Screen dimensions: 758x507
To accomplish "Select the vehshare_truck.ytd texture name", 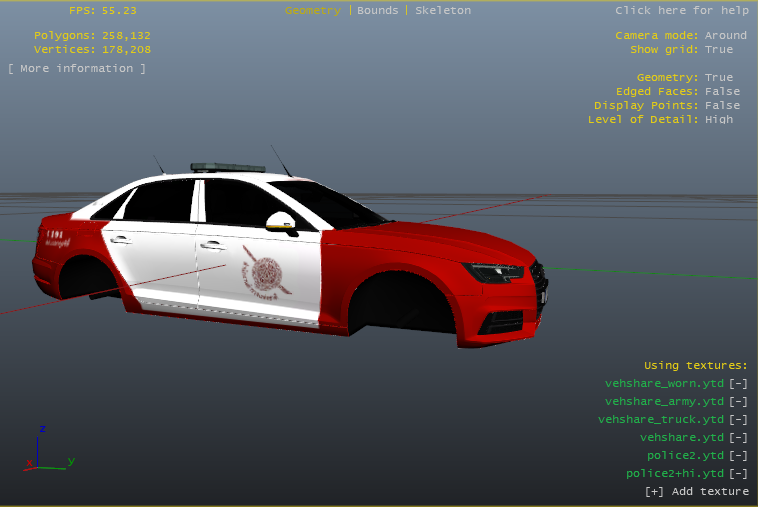I will point(661,420).
